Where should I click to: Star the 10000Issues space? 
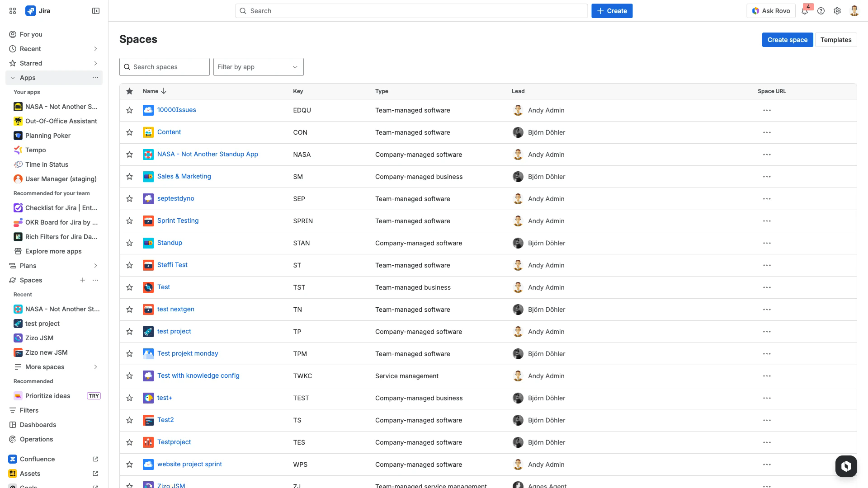[x=130, y=110]
